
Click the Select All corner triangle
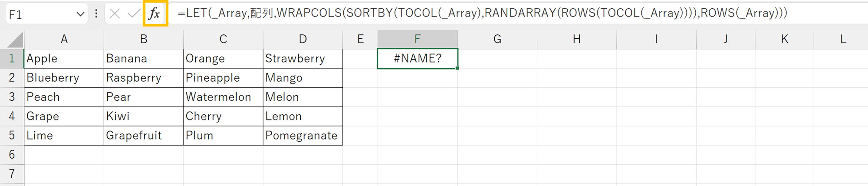(15, 40)
